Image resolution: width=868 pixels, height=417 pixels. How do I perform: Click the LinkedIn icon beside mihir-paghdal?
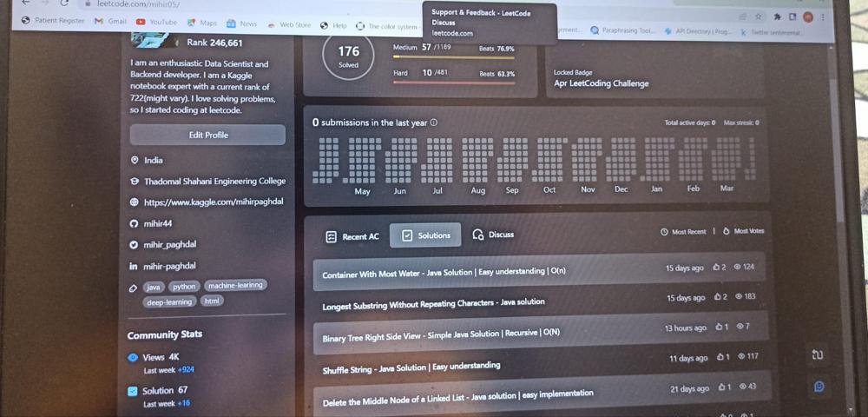click(133, 267)
